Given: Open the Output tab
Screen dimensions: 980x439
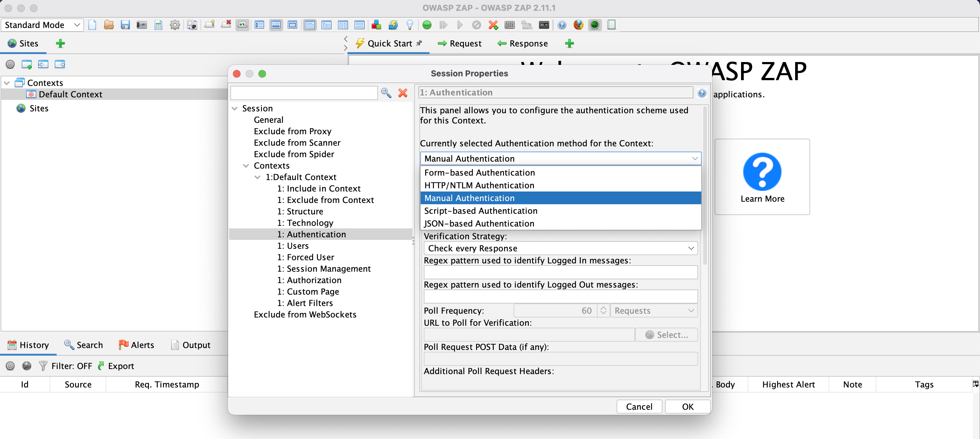Looking at the screenshot, I should coord(190,345).
